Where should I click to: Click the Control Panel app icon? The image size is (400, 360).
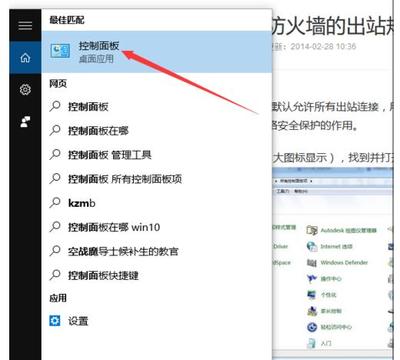60,51
